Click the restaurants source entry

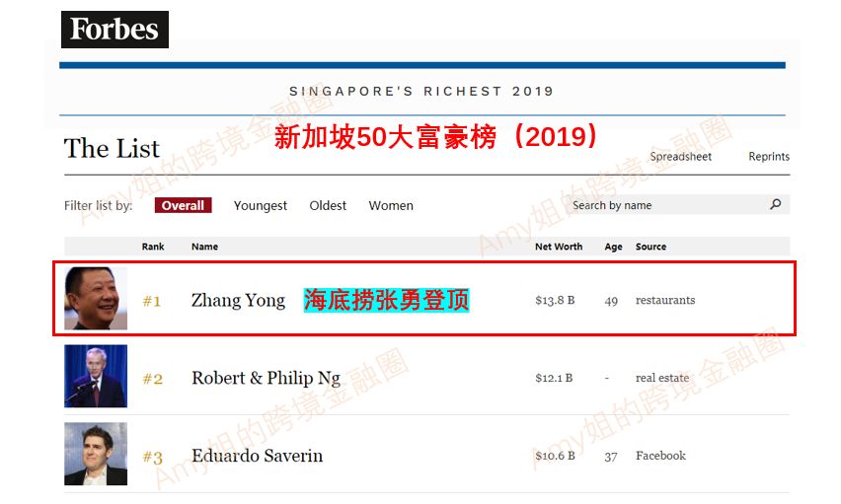[x=665, y=300]
